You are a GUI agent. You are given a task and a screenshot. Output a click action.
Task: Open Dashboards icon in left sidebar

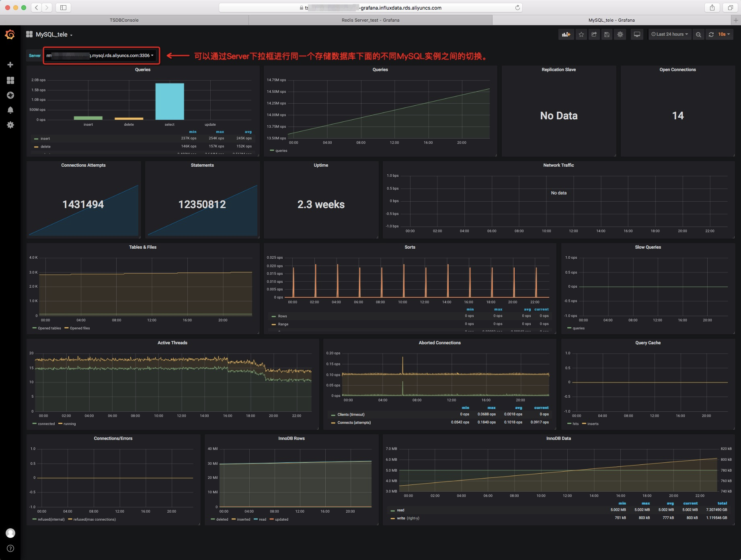click(10, 80)
